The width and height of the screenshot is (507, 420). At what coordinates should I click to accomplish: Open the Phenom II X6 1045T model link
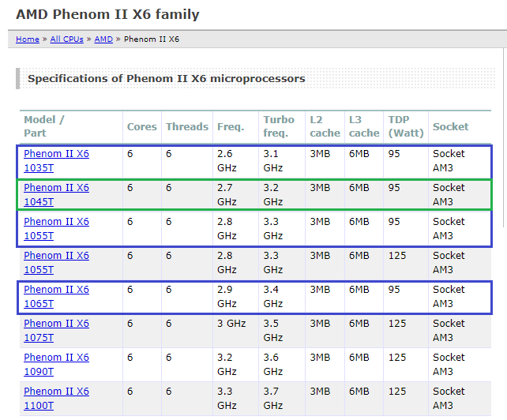tap(56, 195)
